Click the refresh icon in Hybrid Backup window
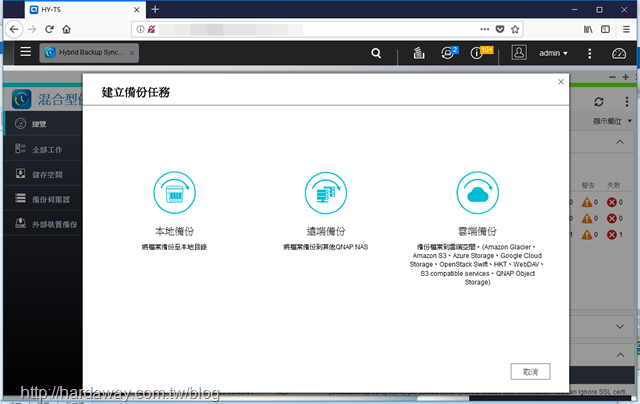The image size is (640, 404). click(599, 102)
